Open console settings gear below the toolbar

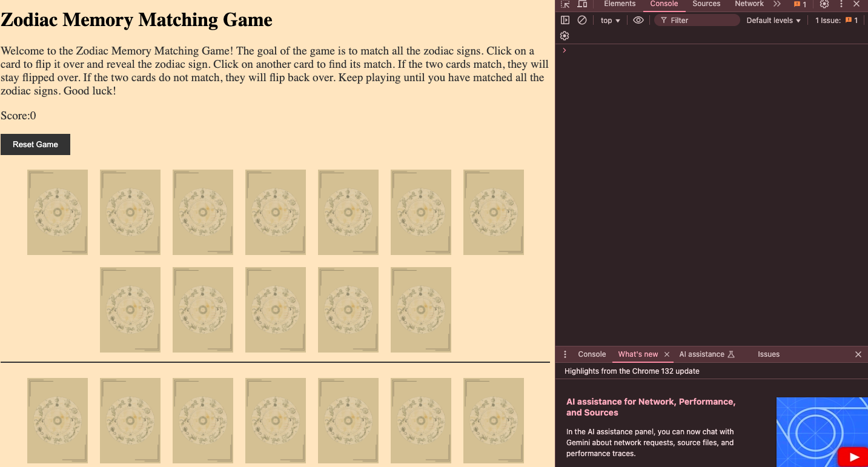tap(565, 36)
